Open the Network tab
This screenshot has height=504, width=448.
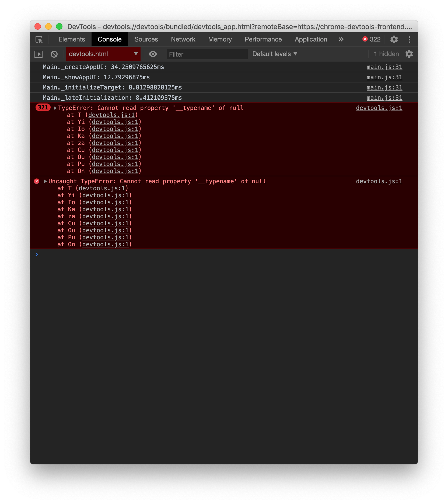coord(183,39)
